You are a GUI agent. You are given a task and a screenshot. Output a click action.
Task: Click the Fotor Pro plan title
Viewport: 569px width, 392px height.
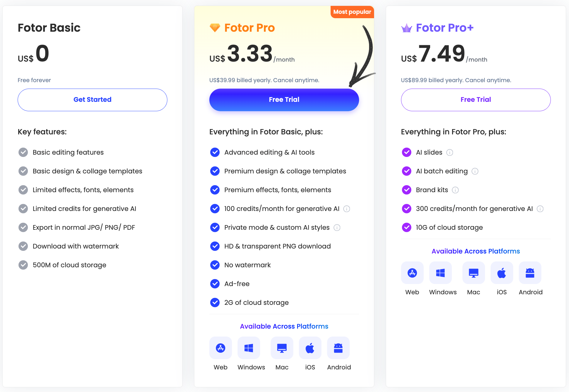(250, 28)
